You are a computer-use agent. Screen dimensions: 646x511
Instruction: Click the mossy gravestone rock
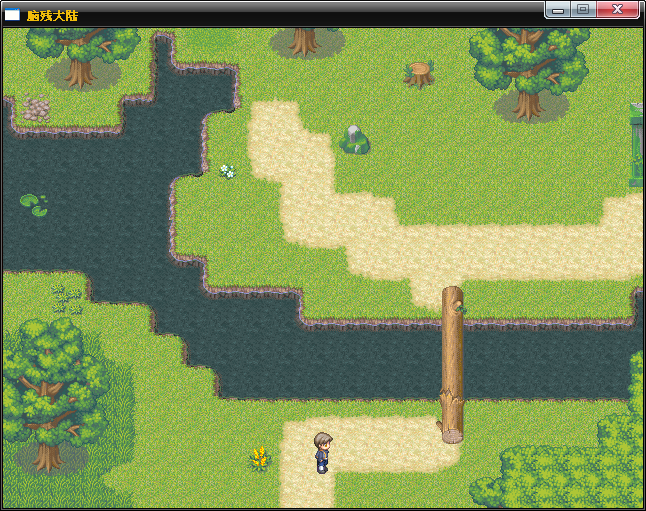354,140
